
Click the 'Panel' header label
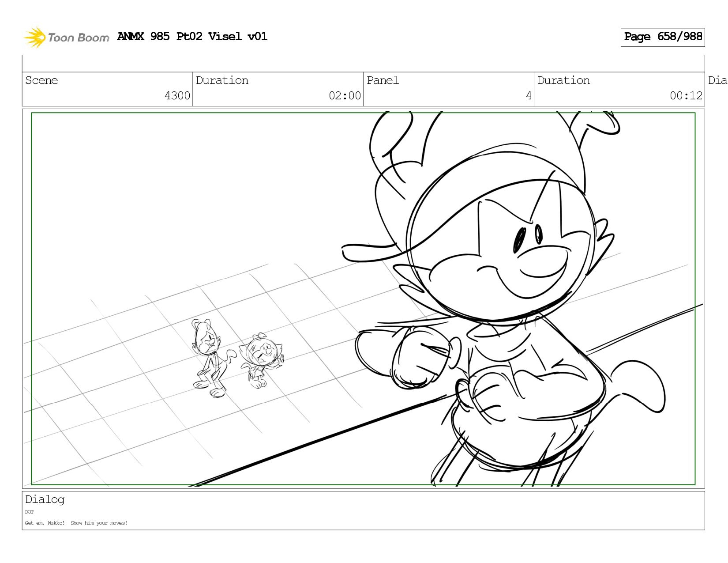pyautogui.click(x=383, y=80)
